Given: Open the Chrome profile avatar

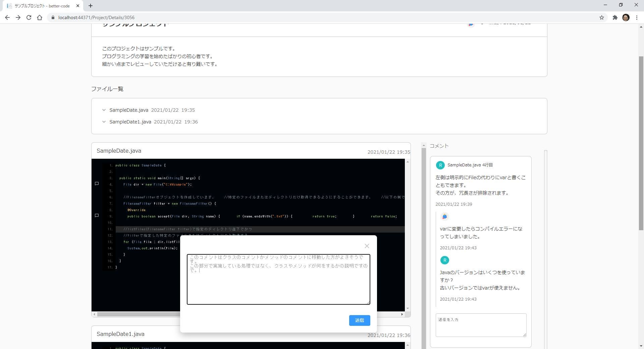Looking at the screenshot, I should pos(626,17).
